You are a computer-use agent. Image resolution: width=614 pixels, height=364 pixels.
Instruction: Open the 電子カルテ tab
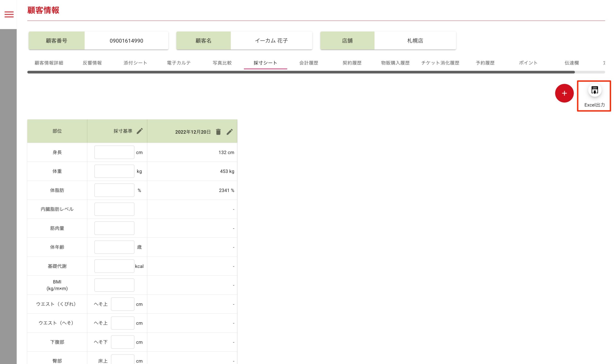[179, 63]
